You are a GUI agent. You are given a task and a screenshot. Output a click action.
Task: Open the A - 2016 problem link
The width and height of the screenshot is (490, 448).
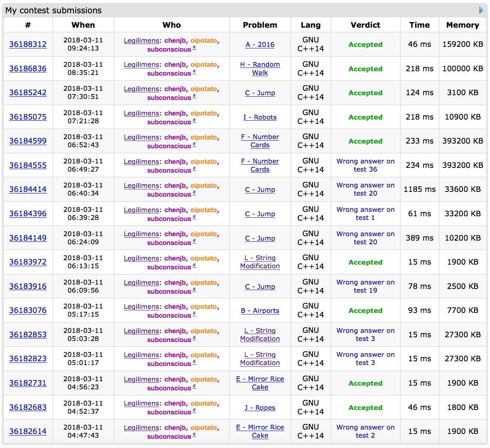[x=260, y=45]
